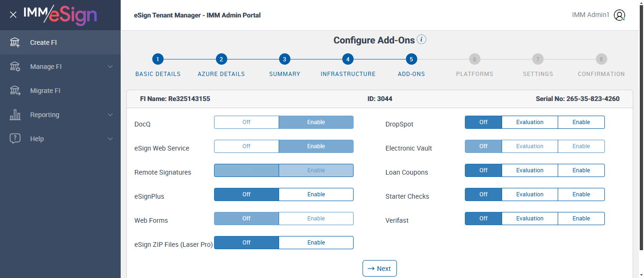Screen dimensions: 644x278
Task: Click the Reporting bar chart icon
Action: [x=15, y=115]
